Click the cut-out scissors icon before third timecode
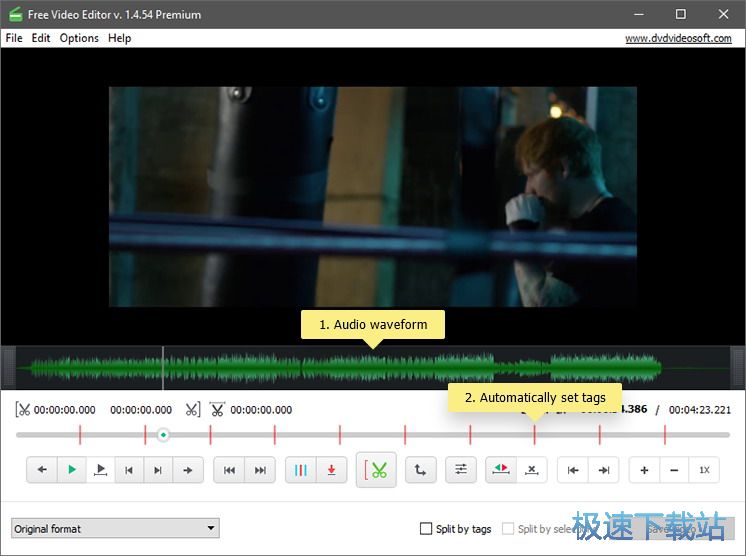Viewport: 746px width, 556px height. [x=217, y=410]
